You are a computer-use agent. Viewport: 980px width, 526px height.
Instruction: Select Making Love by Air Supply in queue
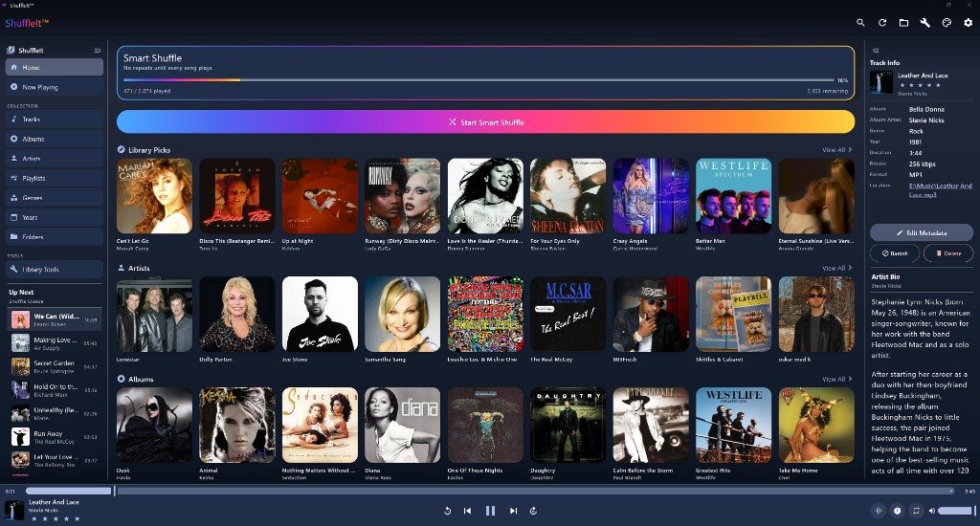tap(55, 343)
